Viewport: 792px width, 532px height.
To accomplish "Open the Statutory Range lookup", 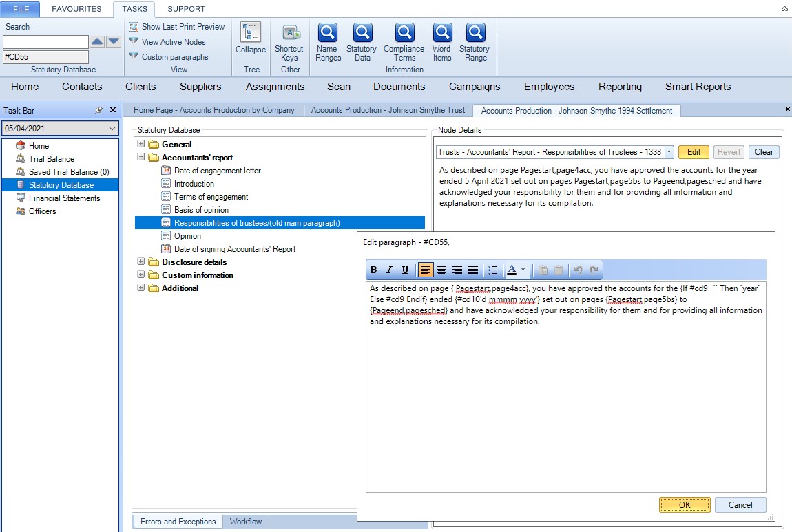I will tap(475, 43).
